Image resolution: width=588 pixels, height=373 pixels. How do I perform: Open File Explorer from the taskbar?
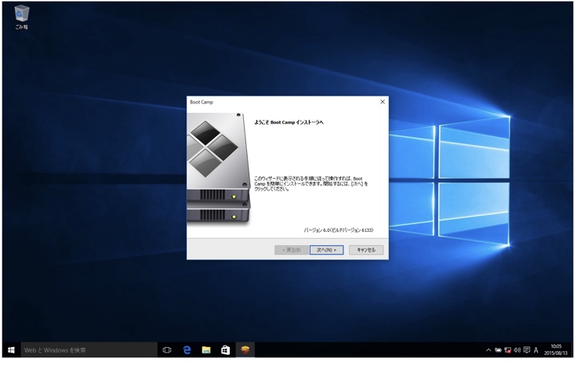click(x=206, y=350)
